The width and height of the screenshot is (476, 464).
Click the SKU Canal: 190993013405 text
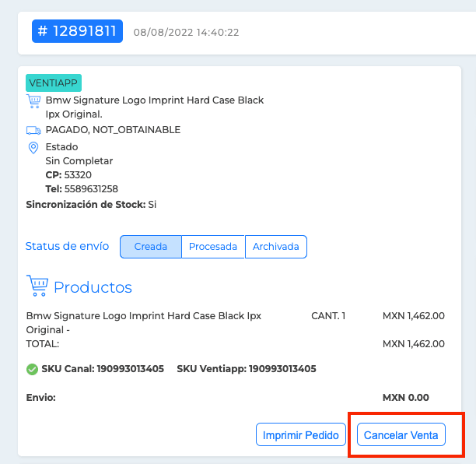(103, 368)
